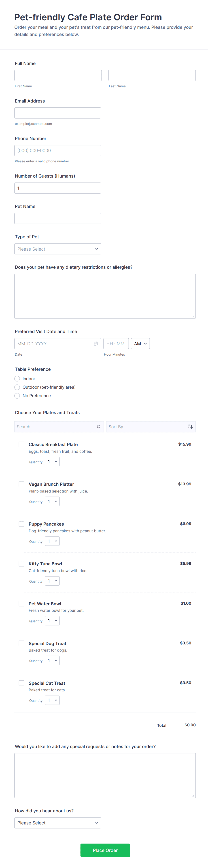The image size is (208, 868).
Task: Pick the No Preference radio option
Action: [17, 396]
